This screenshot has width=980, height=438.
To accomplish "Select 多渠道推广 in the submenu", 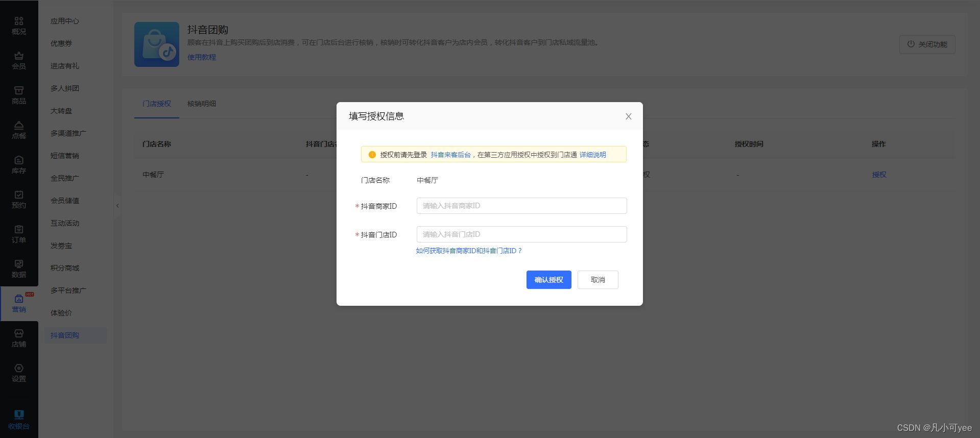I will pos(68,133).
